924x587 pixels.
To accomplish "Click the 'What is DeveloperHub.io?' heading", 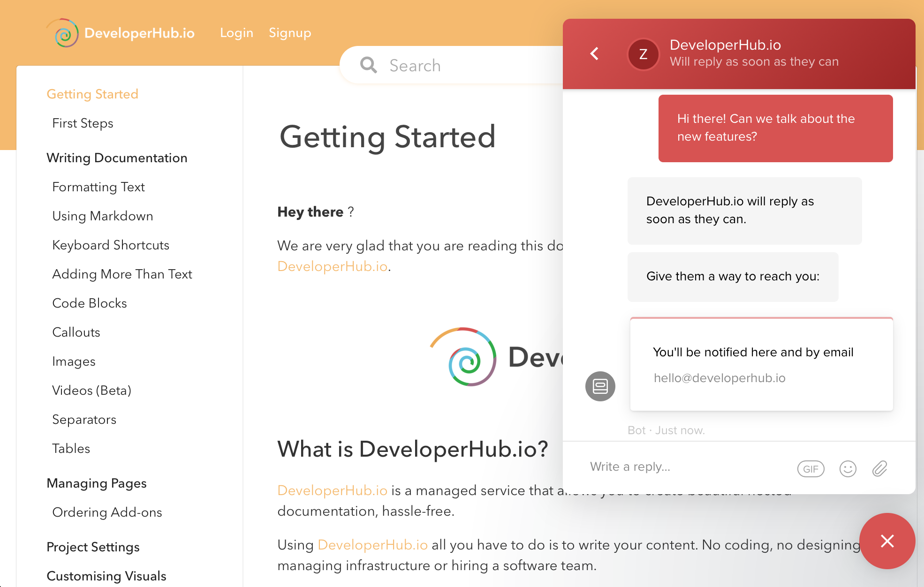I will [413, 449].
